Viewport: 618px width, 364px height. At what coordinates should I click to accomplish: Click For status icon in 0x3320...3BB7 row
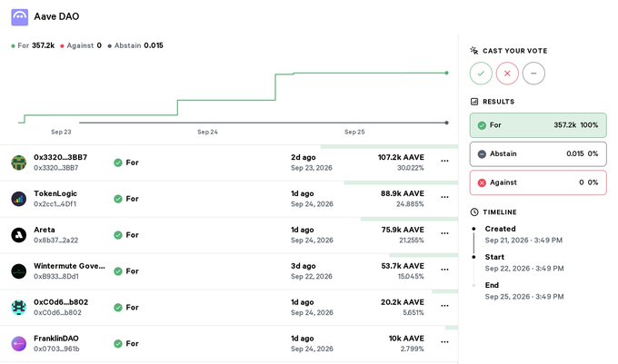[x=118, y=162]
